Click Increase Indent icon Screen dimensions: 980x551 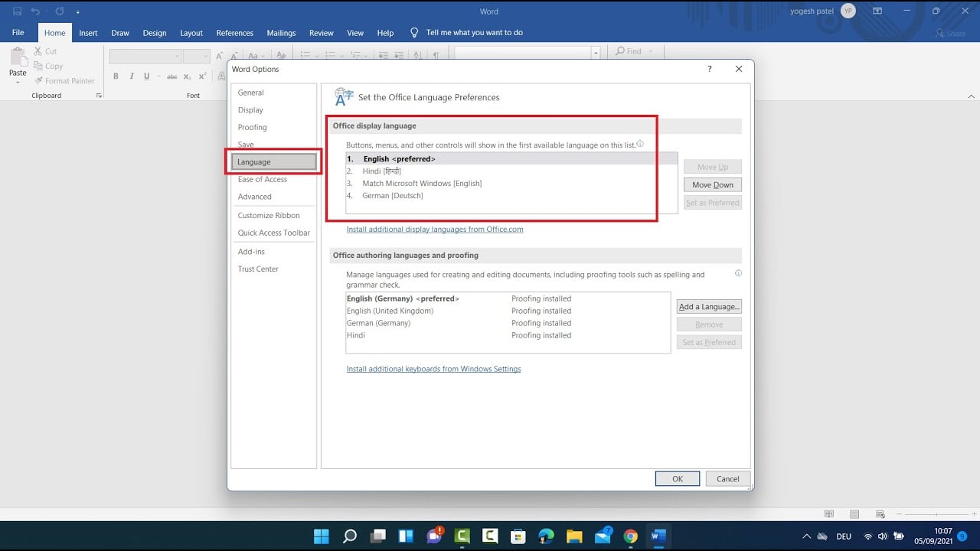click(397, 56)
